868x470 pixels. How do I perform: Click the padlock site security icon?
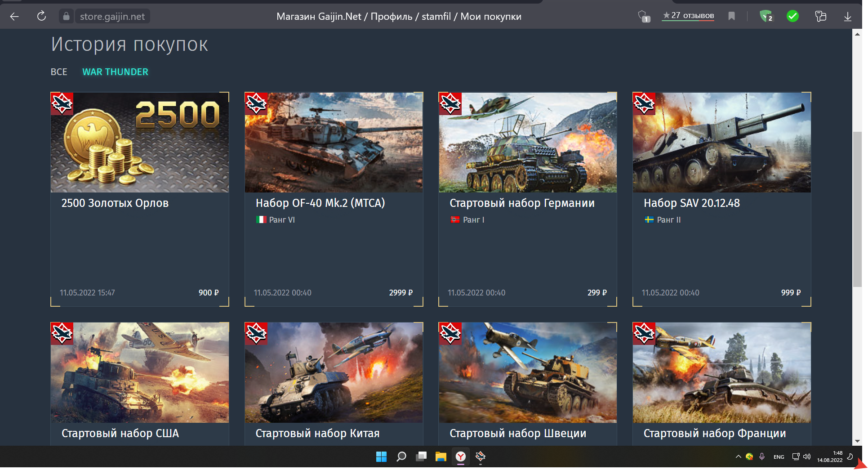coord(66,17)
